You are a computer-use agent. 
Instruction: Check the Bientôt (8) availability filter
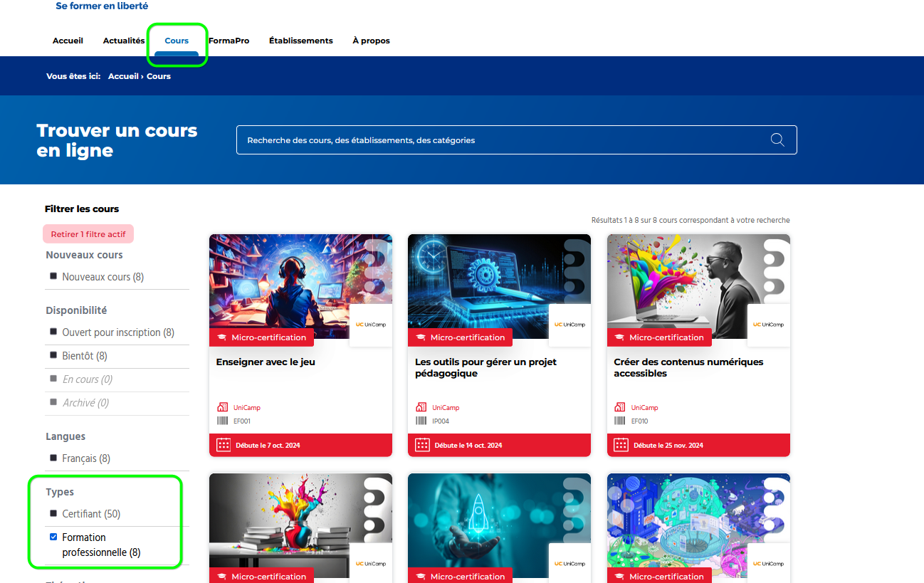coord(53,355)
